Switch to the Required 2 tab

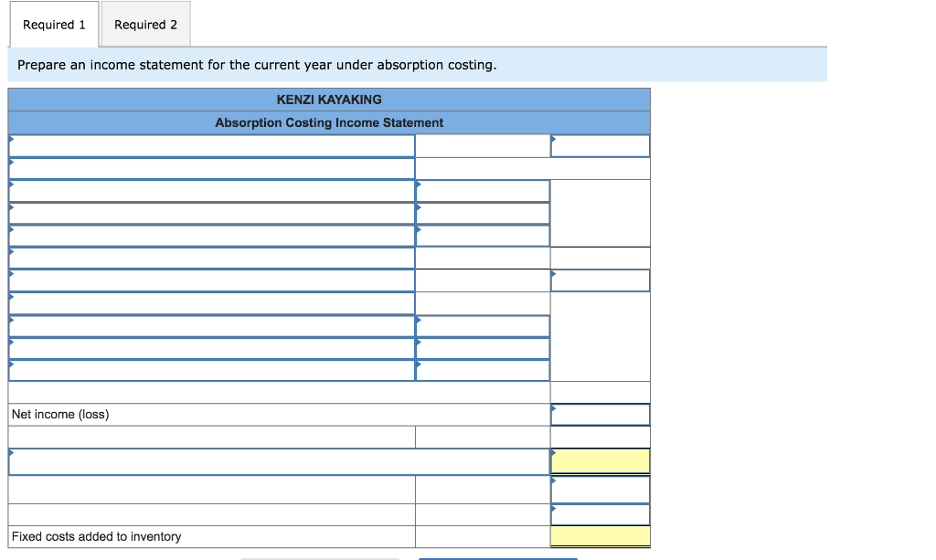point(145,25)
